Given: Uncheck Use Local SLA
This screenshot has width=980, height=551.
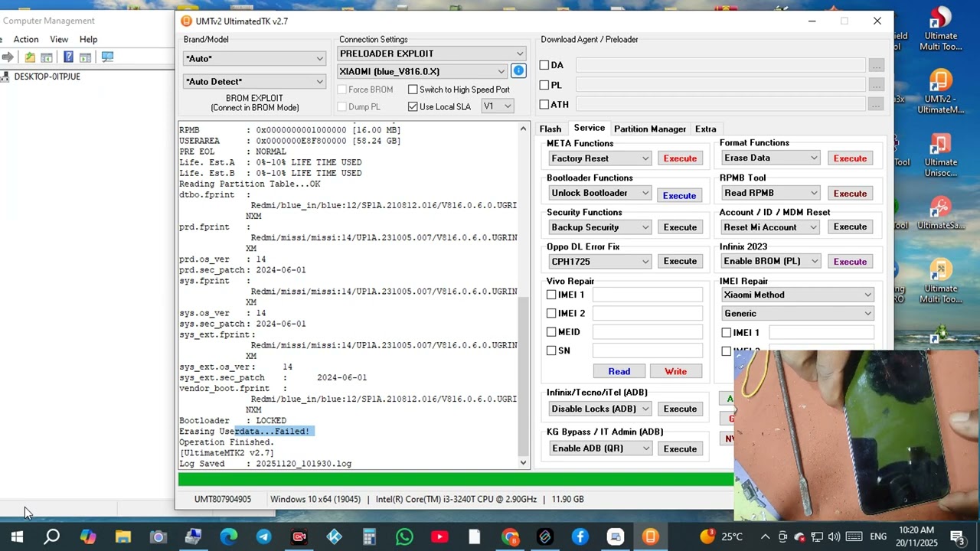Looking at the screenshot, I should [x=413, y=106].
